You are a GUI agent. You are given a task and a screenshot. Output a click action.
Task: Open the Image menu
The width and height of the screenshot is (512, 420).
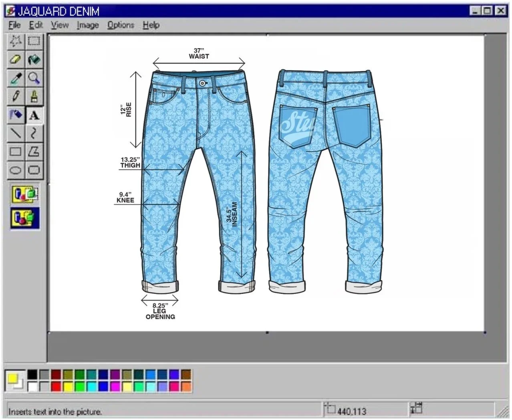tap(87, 25)
